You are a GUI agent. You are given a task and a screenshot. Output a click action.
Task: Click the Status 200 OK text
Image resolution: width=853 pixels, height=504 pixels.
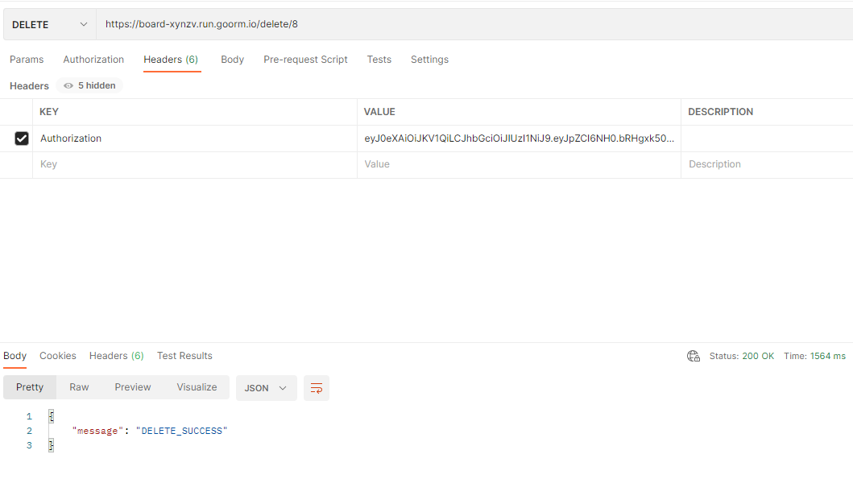click(x=742, y=356)
